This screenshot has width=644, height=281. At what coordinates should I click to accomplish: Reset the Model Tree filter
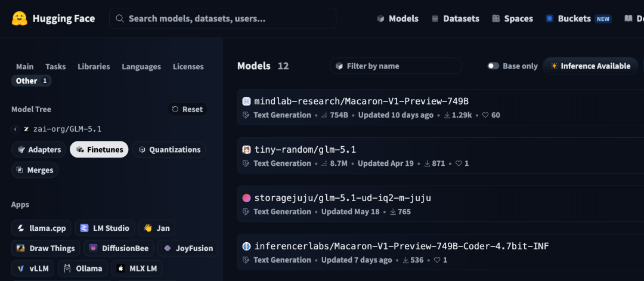pyautogui.click(x=187, y=109)
